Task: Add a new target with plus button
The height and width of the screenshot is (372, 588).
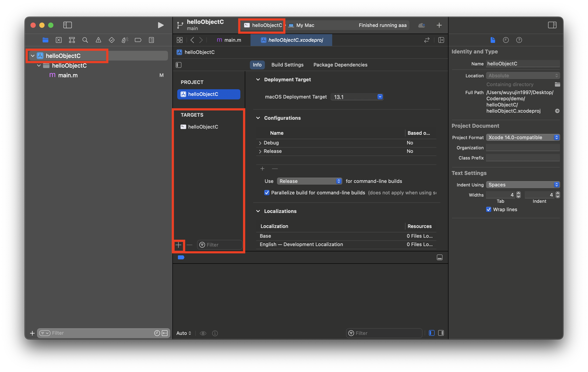Action: [x=179, y=245]
